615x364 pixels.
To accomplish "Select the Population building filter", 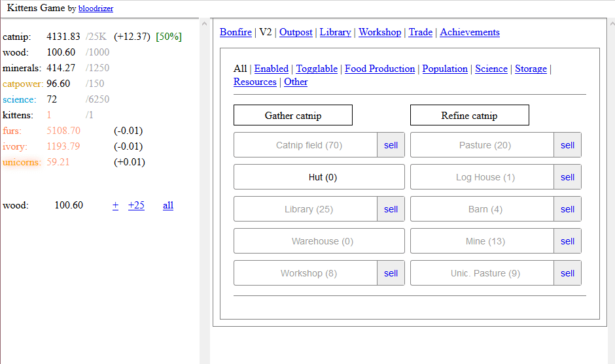I will click(x=445, y=69).
